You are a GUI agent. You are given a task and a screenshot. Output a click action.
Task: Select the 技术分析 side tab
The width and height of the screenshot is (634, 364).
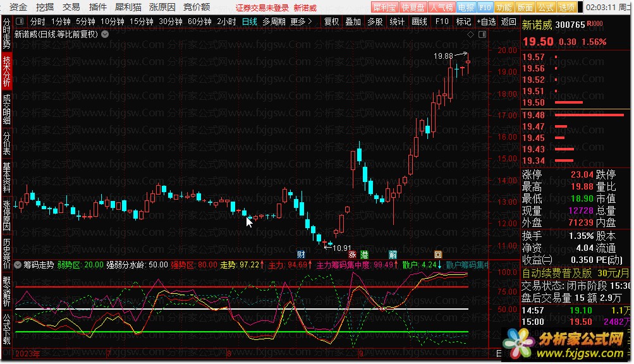(6, 71)
